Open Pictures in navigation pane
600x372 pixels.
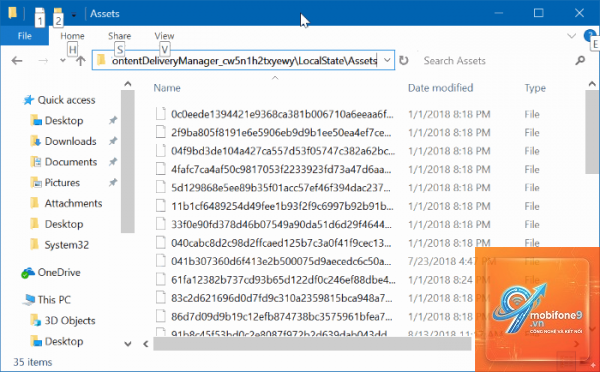click(x=62, y=183)
